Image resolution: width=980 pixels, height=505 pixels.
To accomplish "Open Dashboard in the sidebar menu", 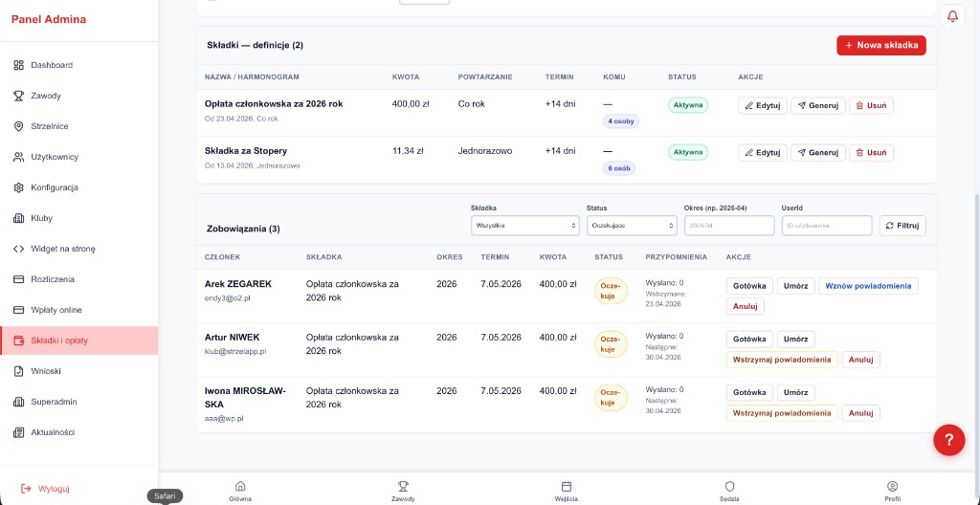I will [x=52, y=65].
